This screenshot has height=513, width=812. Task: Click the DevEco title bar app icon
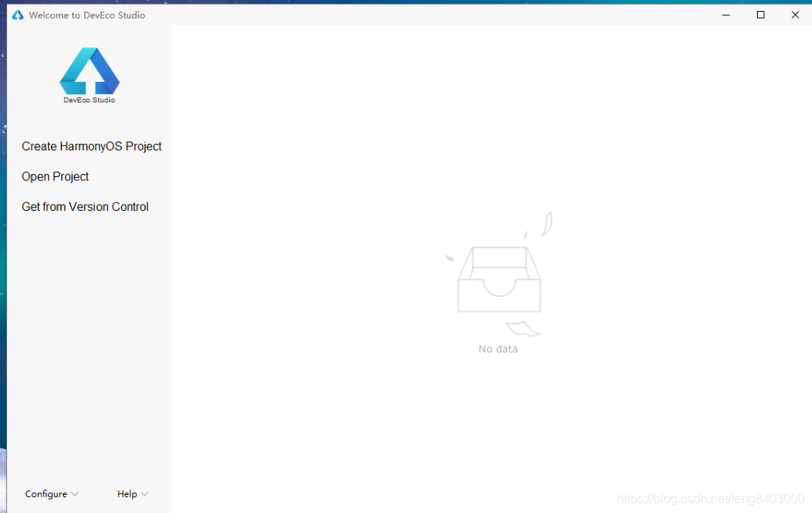(x=17, y=15)
